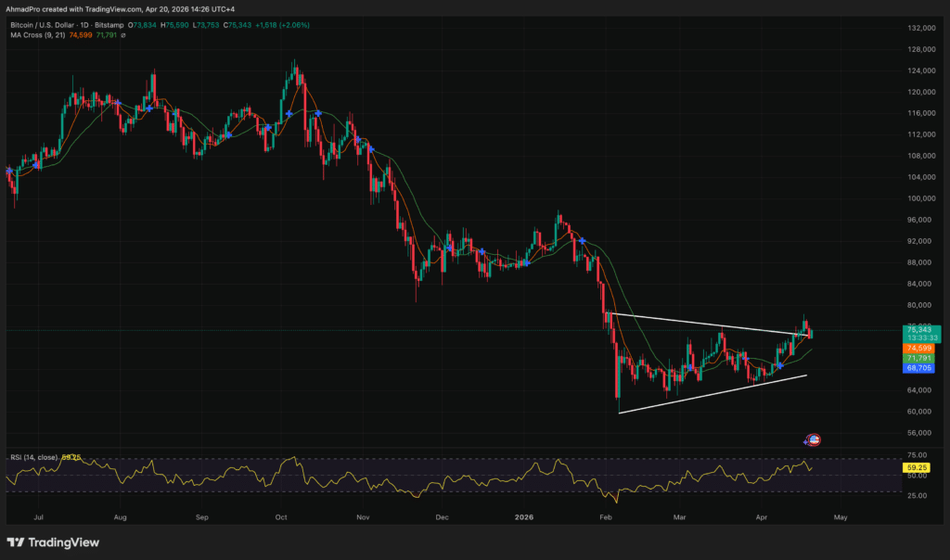Open the Bitstamp exchange selector
This screenshot has width=950, height=560.
(109, 26)
